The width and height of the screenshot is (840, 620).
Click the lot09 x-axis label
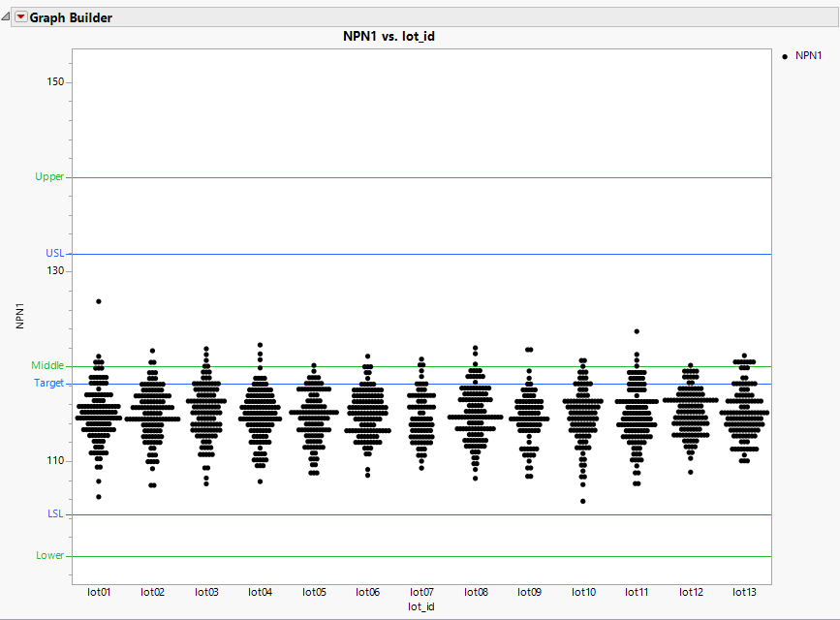[529, 592]
